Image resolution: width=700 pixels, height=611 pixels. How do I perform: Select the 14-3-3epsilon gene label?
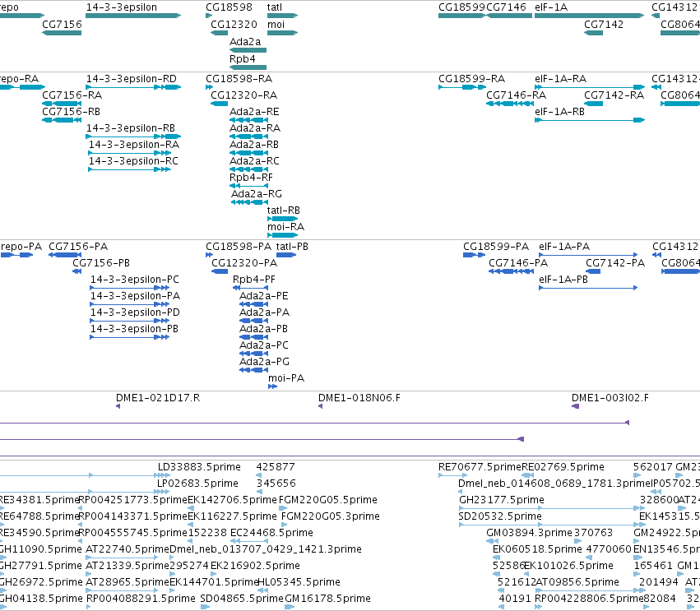122,7
